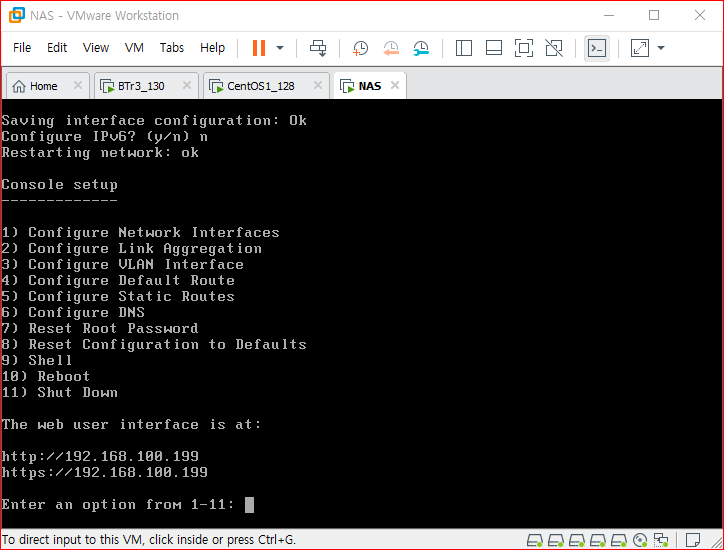Image resolution: width=724 pixels, height=550 pixels.
Task: Click the Suspend (pause) VM button
Action: click(259, 48)
